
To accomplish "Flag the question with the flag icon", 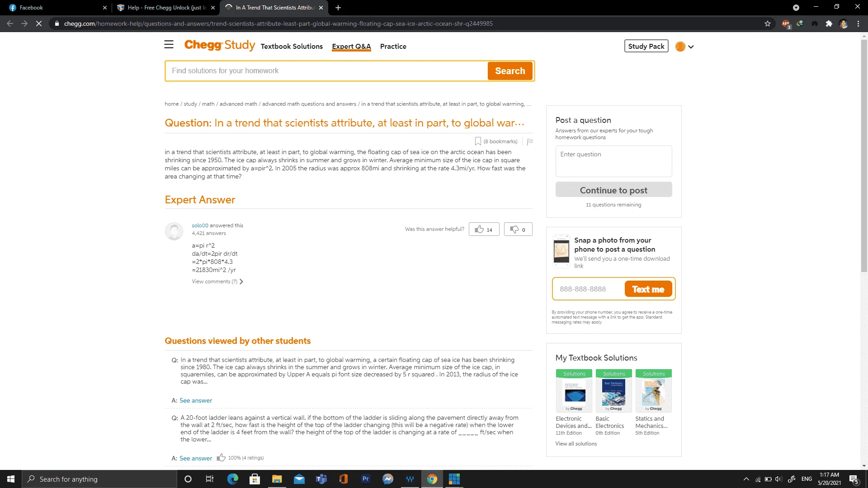I will click(x=530, y=141).
